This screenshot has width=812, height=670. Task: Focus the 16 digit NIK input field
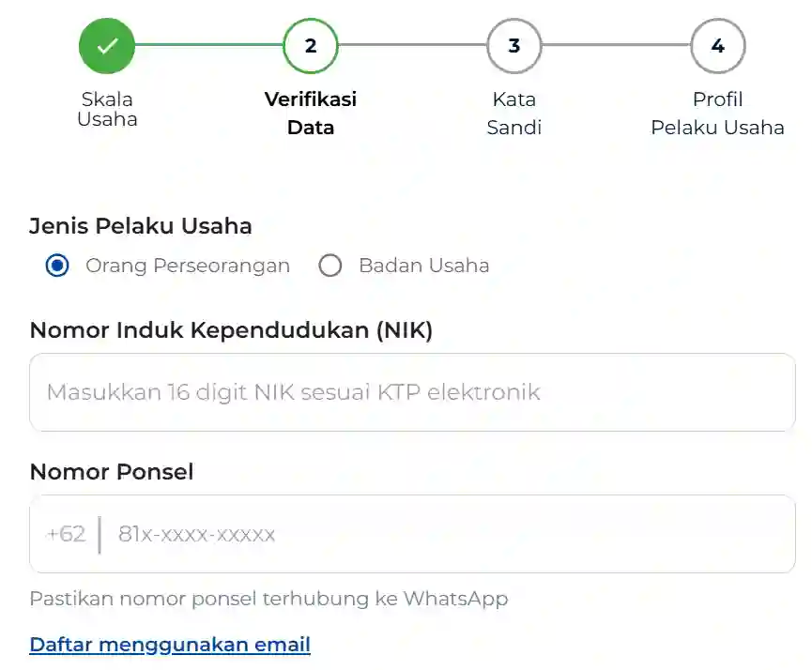(x=412, y=392)
